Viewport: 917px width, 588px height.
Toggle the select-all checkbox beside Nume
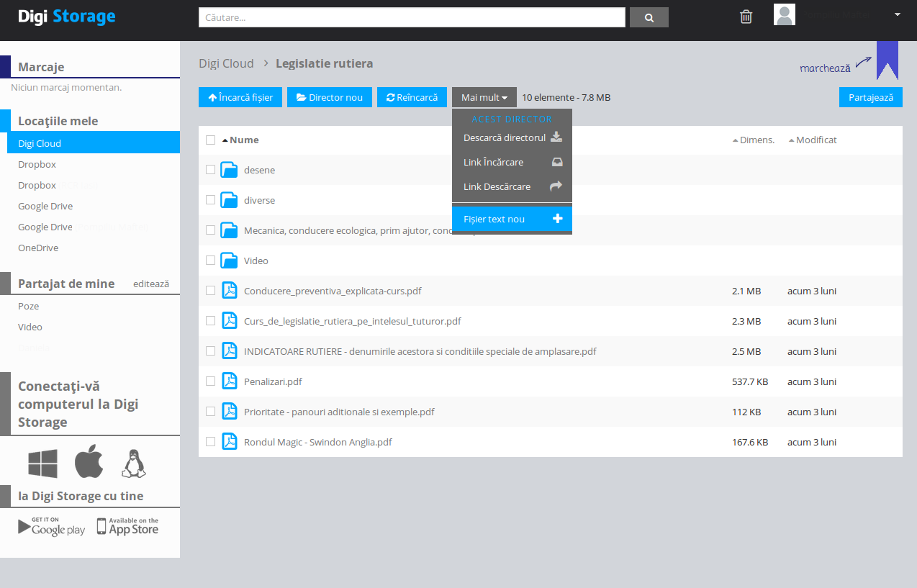pos(210,140)
